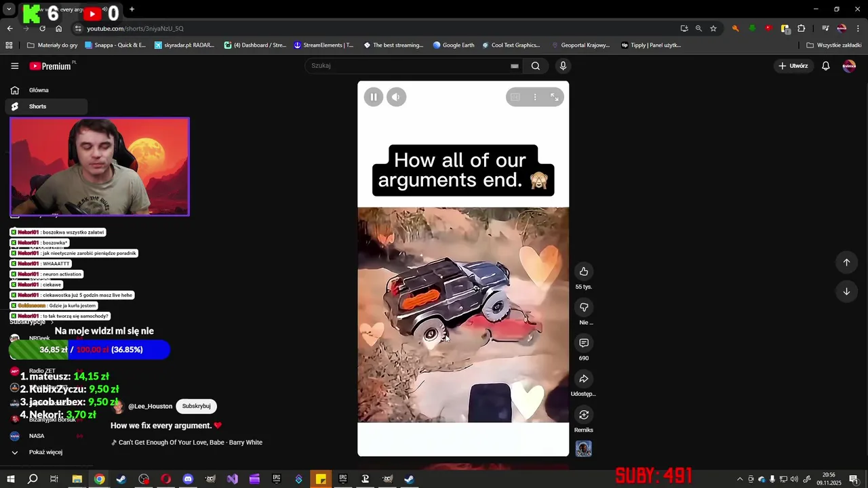Open browser home page
868x488 pixels.
[58, 28]
